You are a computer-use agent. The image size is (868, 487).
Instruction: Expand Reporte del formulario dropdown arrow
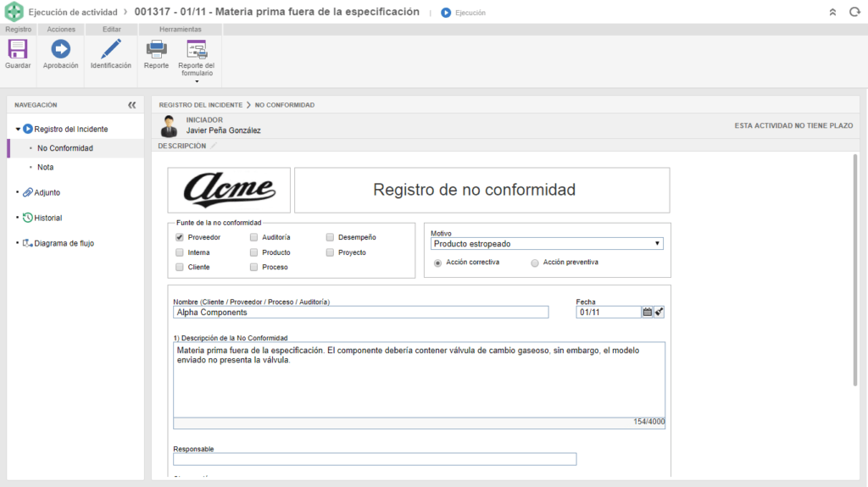point(197,81)
